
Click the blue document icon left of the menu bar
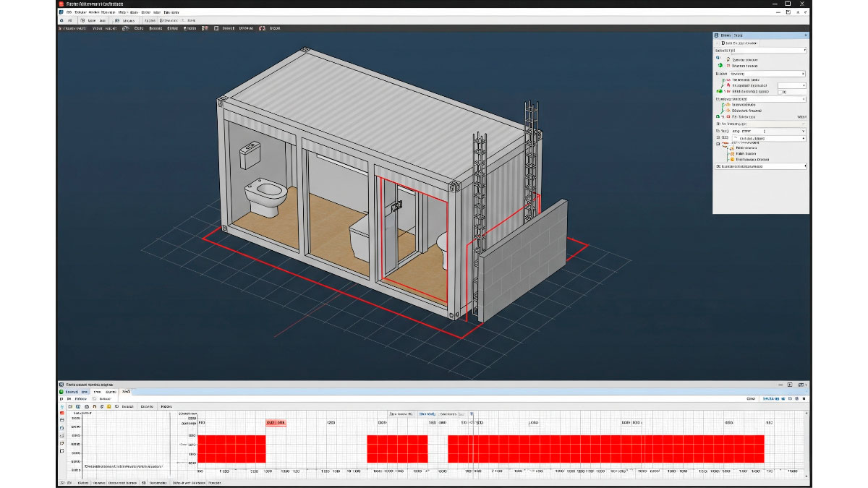click(x=61, y=12)
